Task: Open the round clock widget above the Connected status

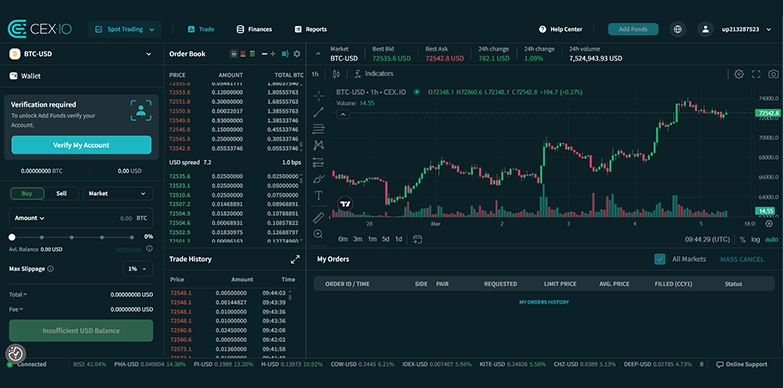Action: coord(15,353)
